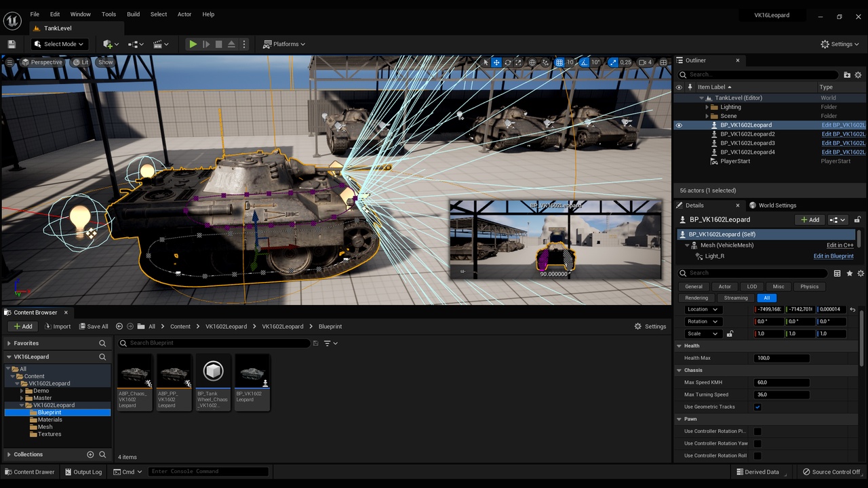This screenshot has width=868, height=488.
Task: Open the Quickly Add to project menu
Action: (x=111, y=44)
